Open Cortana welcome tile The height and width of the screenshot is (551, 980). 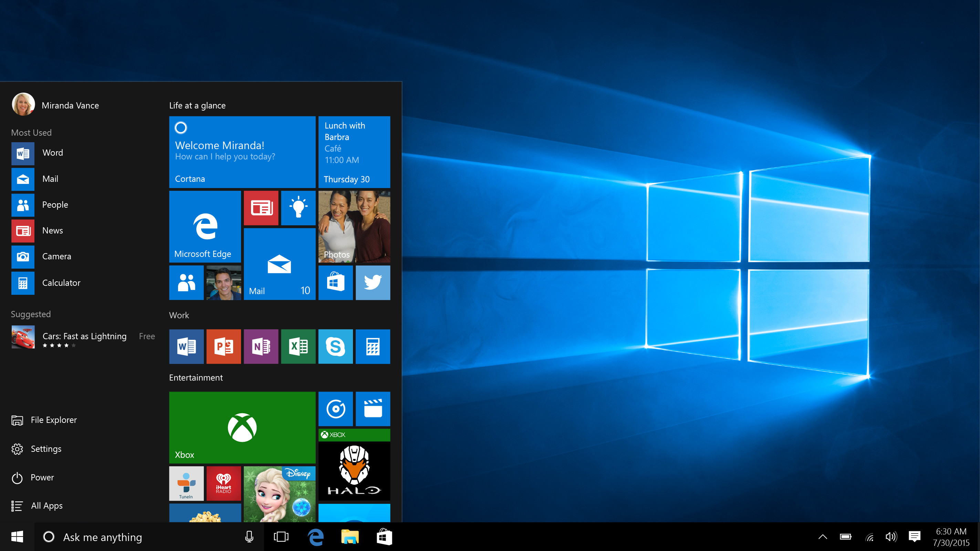pyautogui.click(x=241, y=152)
